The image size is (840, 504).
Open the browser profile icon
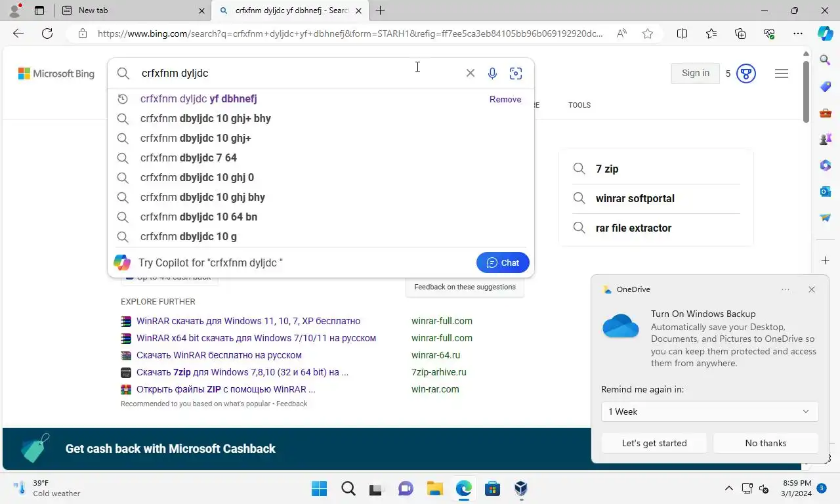pyautogui.click(x=14, y=10)
